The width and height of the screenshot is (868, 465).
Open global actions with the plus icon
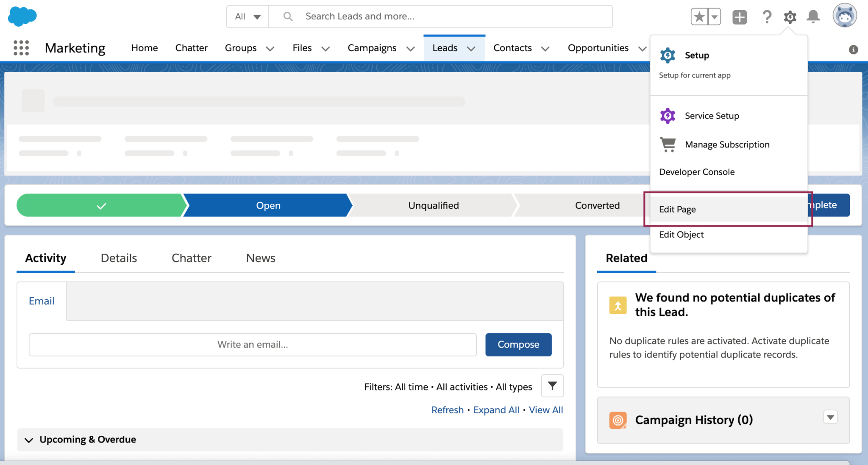(739, 17)
